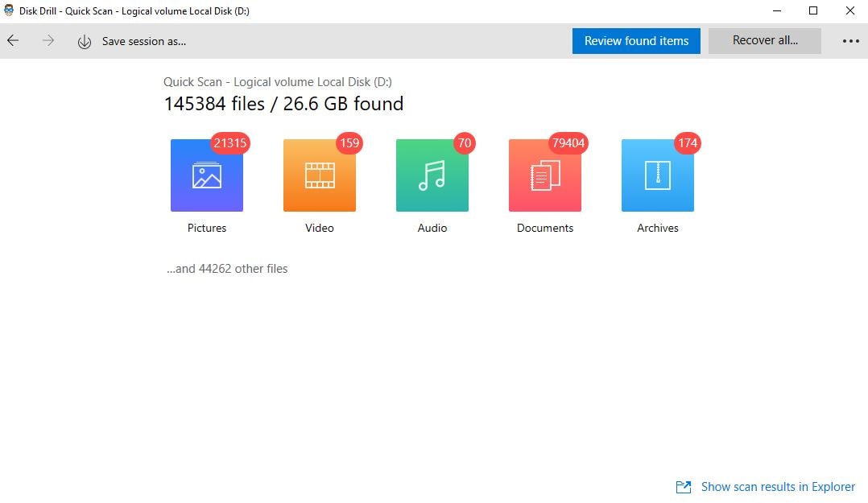
Task: Open the three-dots more options menu
Action: (x=851, y=41)
